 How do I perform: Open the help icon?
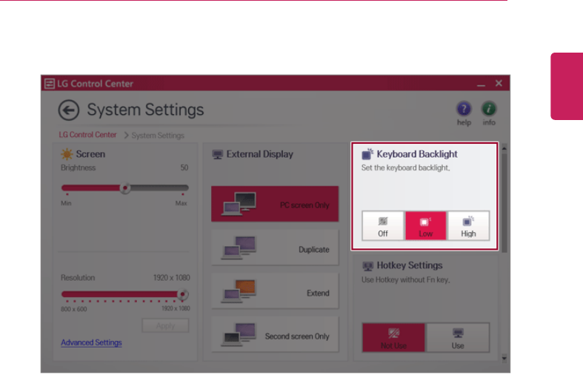464,109
